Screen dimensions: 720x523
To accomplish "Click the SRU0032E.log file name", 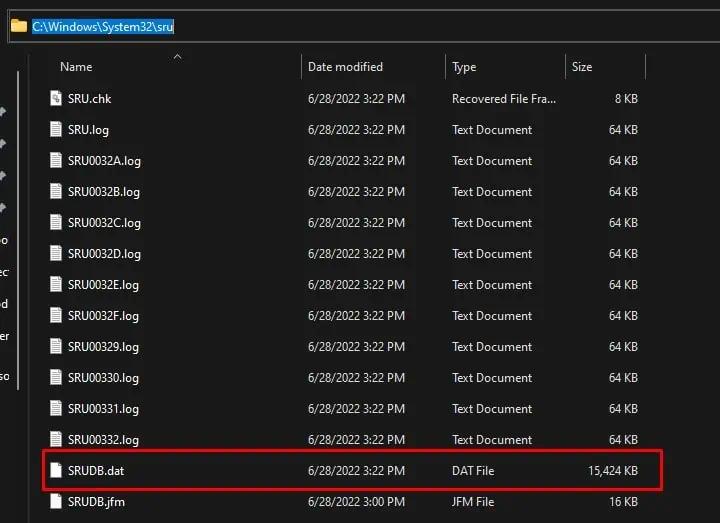I will tap(103, 285).
